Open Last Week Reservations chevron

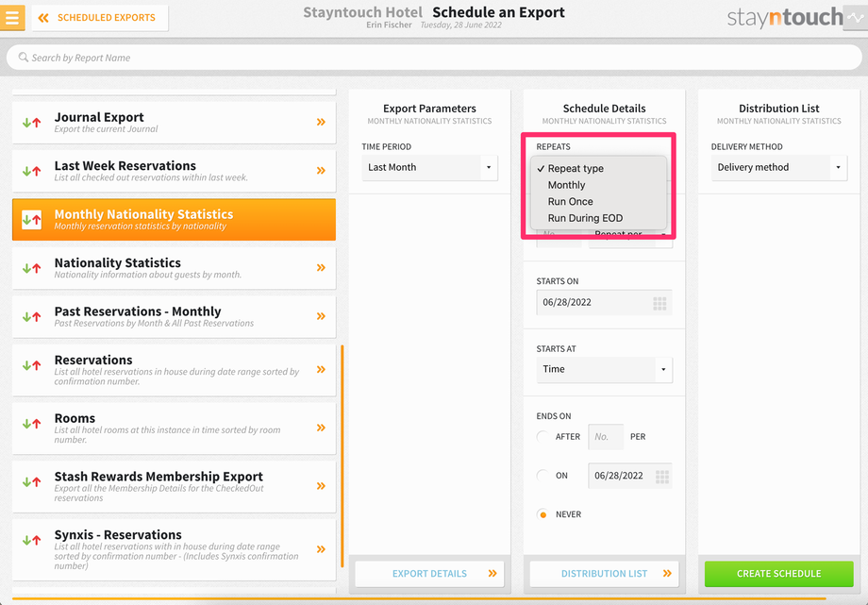(x=321, y=171)
